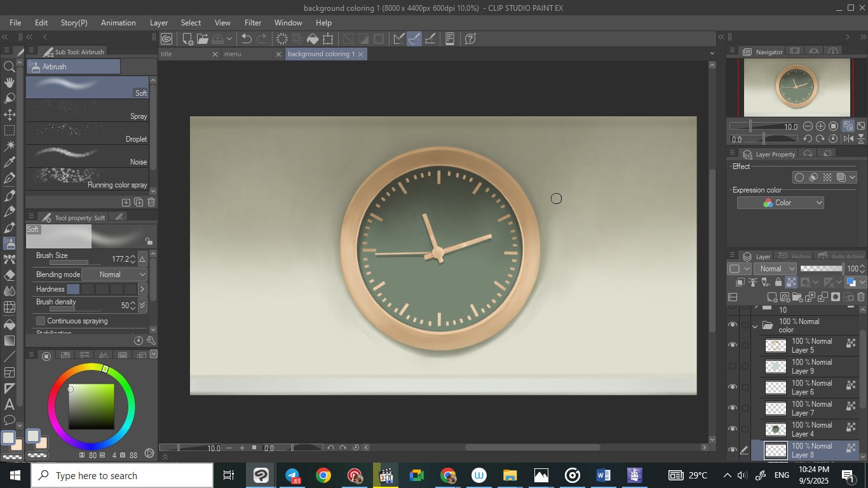Select the Spray sub tool
This screenshot has height=488, width=868.
point(87,111)
